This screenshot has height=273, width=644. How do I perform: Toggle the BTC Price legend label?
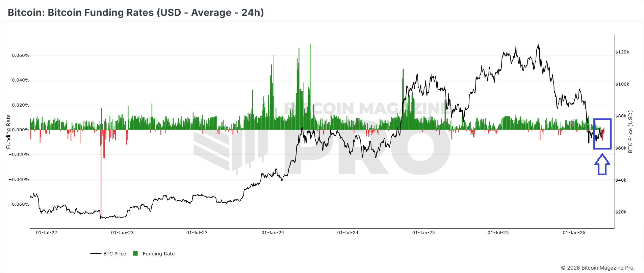[x=114, y=254]
